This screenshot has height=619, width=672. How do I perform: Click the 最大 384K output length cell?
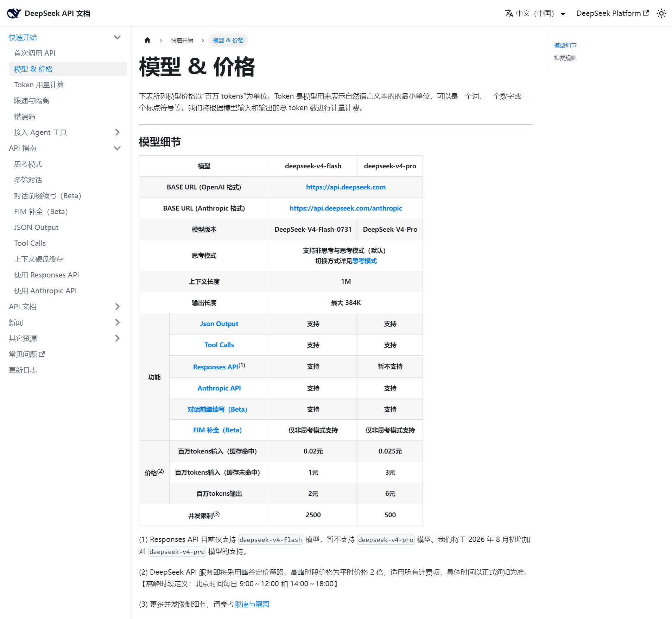coord(346,302)
